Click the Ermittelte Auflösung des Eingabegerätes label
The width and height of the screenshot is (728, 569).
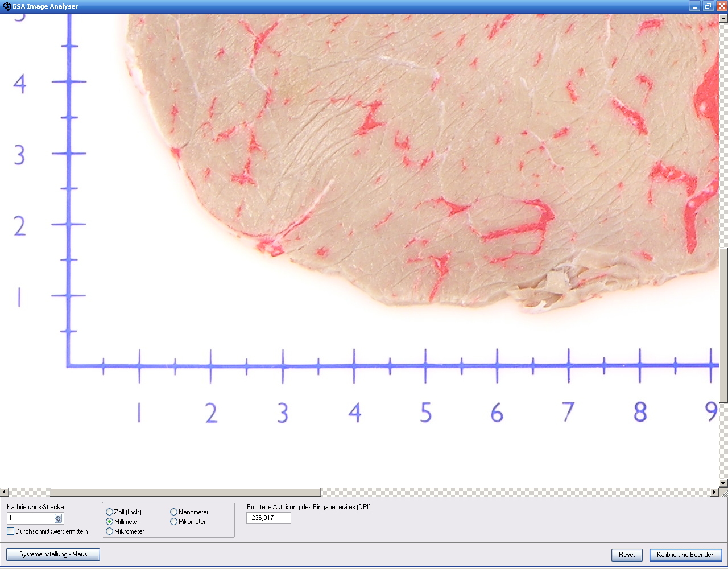(309, 507)
